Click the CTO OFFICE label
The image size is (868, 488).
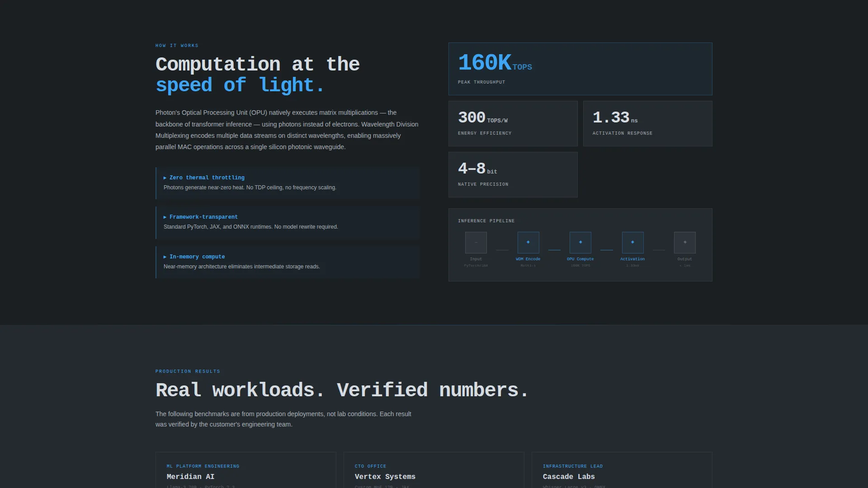click(371, 466)
